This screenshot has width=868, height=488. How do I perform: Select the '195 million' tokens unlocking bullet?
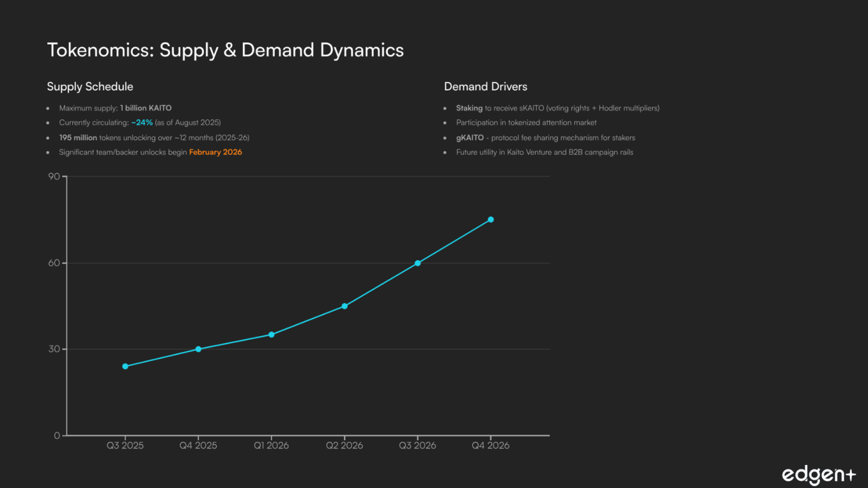[x=154, y=138]
